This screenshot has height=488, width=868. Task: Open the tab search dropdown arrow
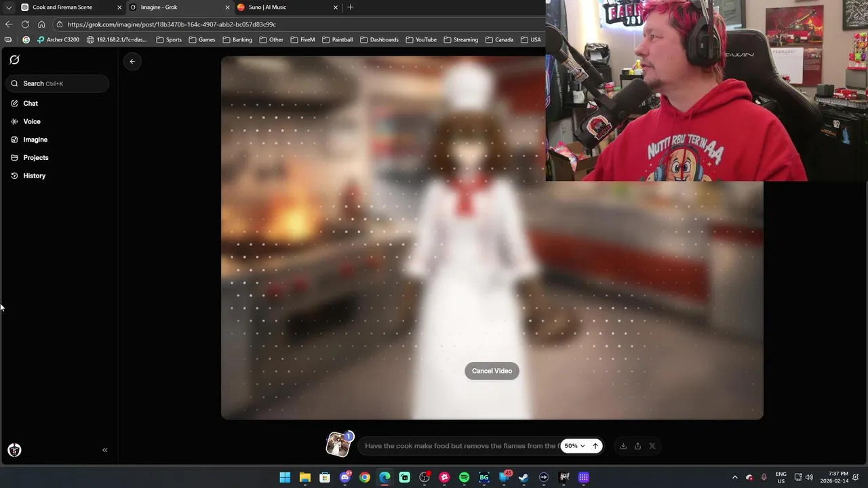(x=9, y=7)
